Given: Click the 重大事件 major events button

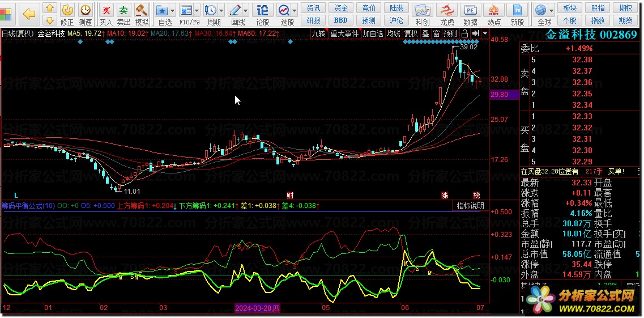Looking at the screenshot, I should [344, 33].
